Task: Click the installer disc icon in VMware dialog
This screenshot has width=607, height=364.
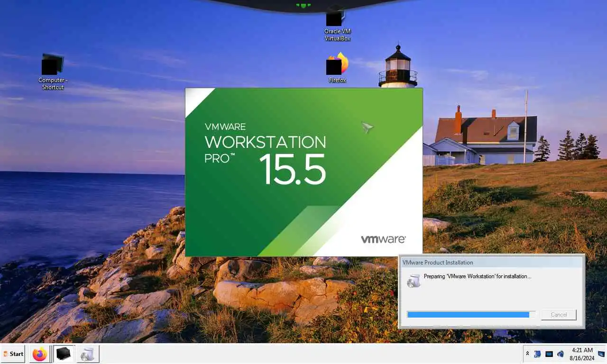Action: 414,281
